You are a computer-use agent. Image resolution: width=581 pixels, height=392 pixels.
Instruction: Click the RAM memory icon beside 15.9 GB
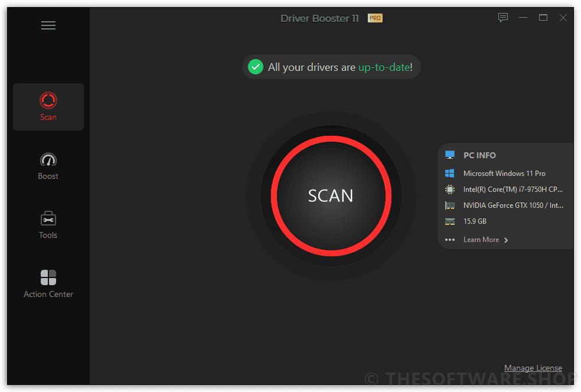[450, 221]
